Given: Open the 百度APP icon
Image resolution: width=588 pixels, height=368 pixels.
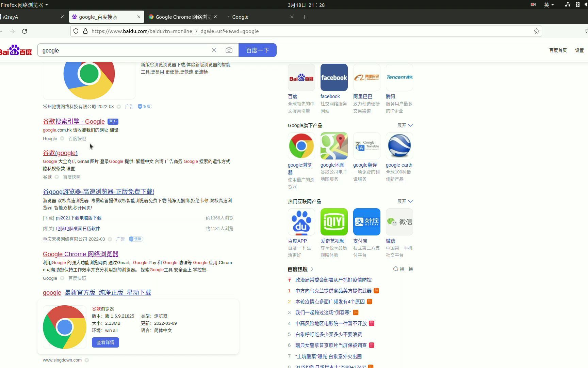Looking at the screenshot, I should 301,222.
